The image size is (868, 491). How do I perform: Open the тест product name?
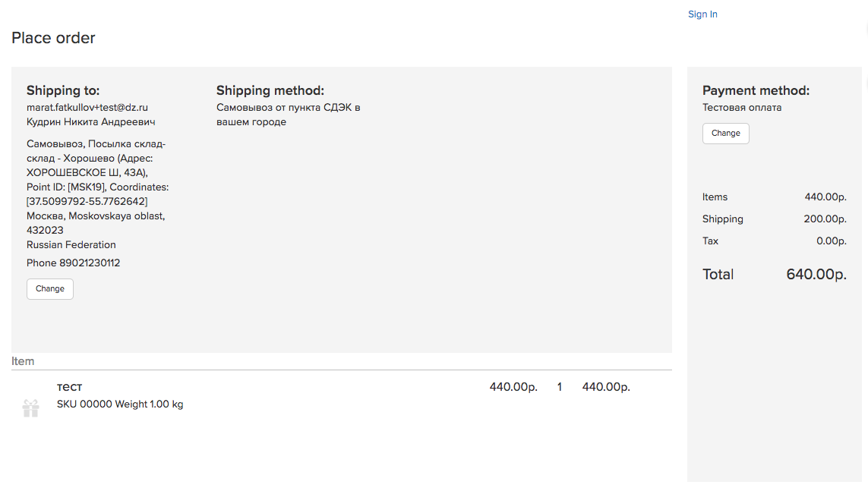click(x=69, y=386)
